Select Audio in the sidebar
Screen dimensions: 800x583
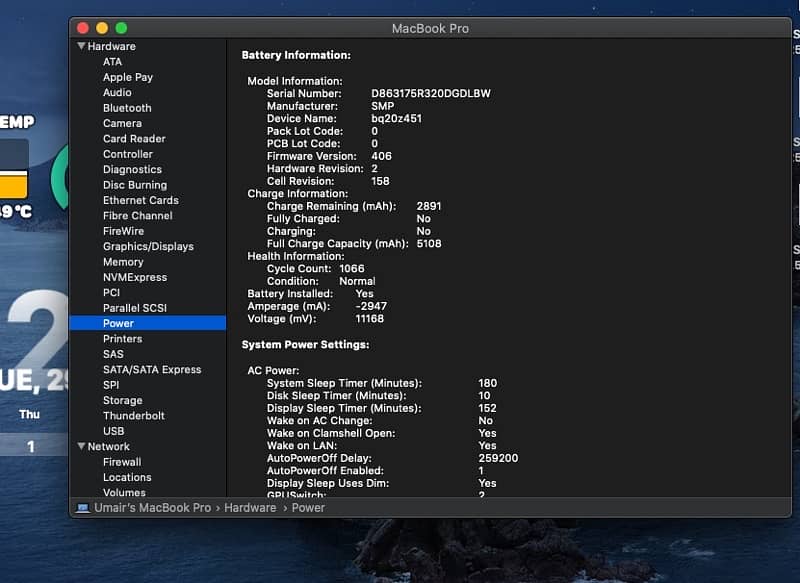pos(117,92)
